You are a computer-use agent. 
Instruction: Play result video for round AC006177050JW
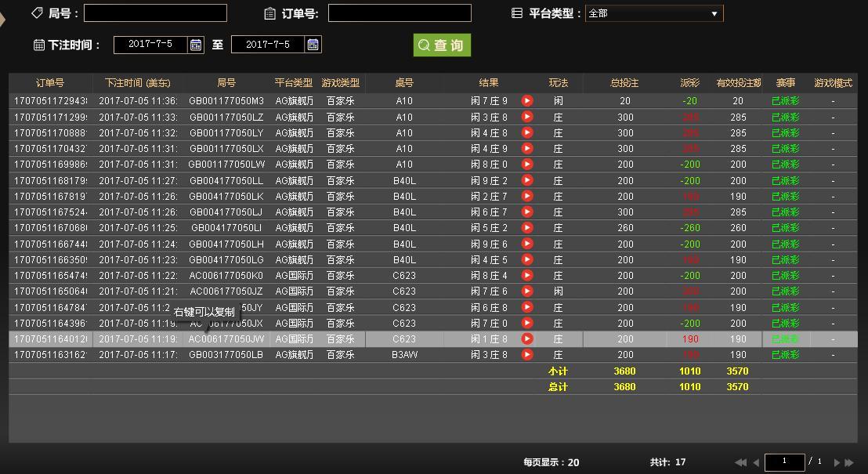[x=527, y=339]
